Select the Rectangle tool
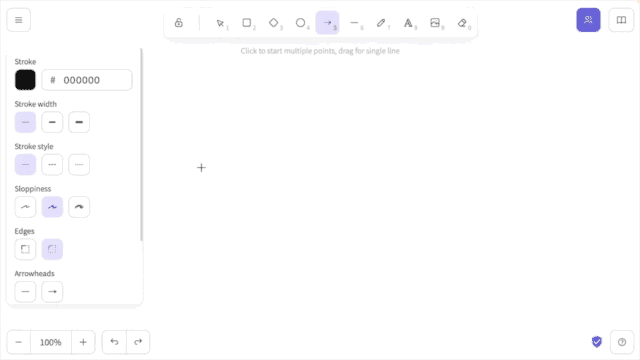The width and height of the screenshot is (640, 360). tap(247, 23)
